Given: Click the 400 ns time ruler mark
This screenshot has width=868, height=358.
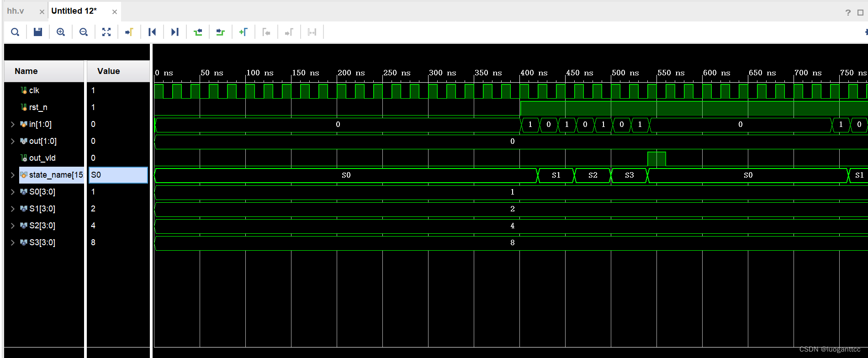Looking at the screenshot, I should (534, 73).
